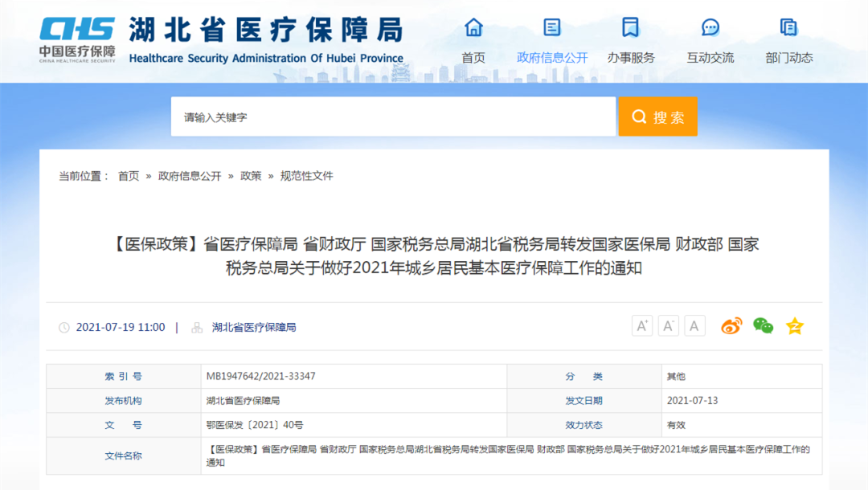
Task: Share article via WeChat icon
Action: (x=763, y=326)
